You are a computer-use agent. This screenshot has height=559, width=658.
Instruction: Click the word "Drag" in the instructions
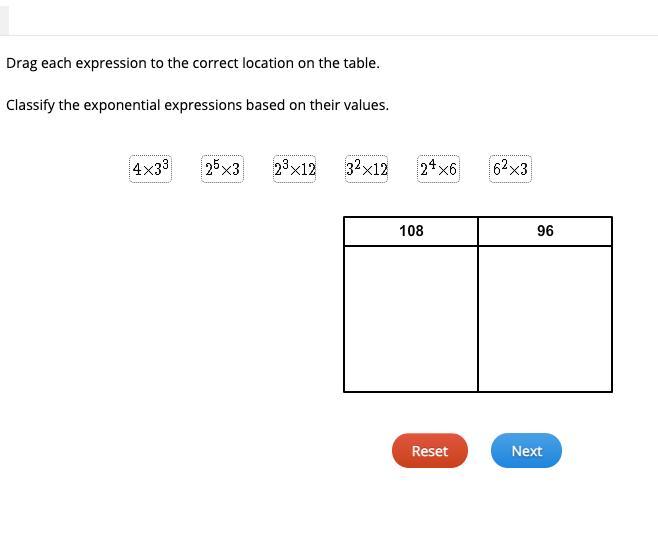pos(21,63)
